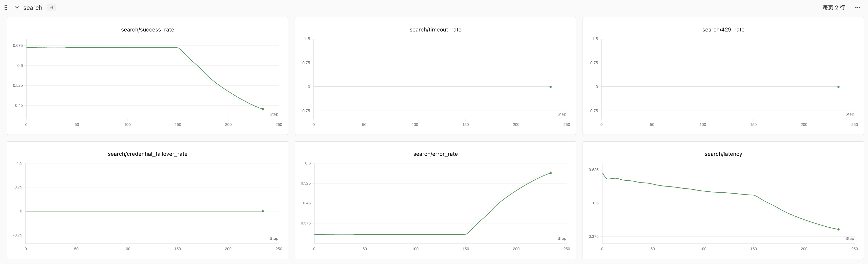Viewport: 868px width, 264px height.
Task: Click the last data point on latency chart
Action: click(838, 229)
